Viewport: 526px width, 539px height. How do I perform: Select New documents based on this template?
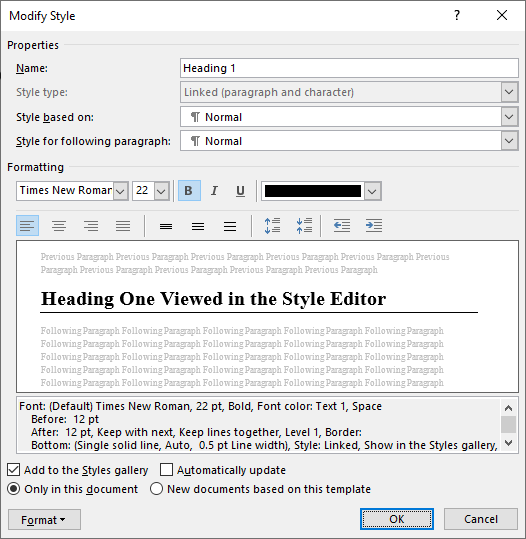(x=156, y=489)
